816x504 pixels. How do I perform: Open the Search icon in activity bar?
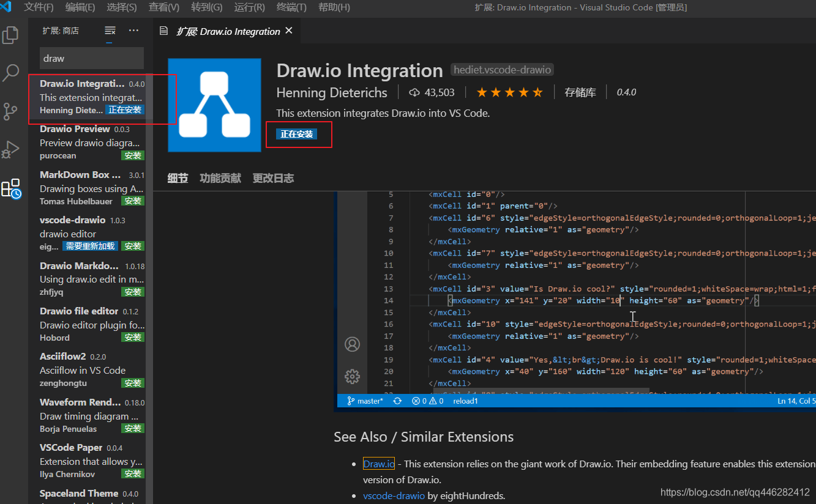(x=10, y=73)
